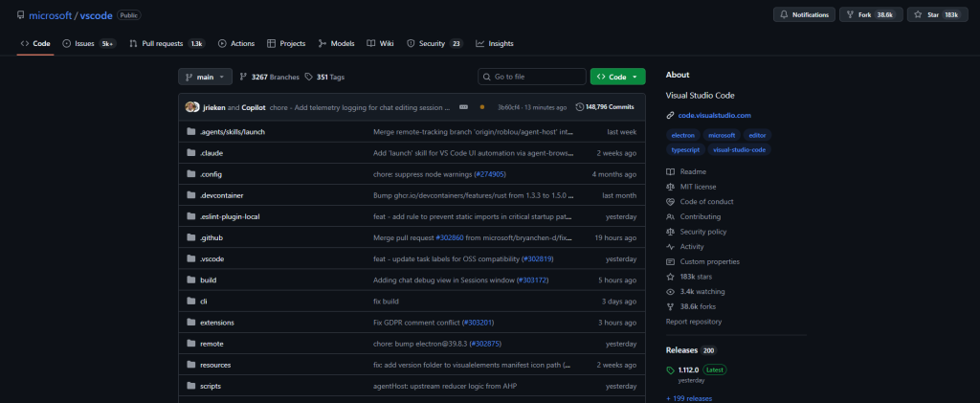Image resolution: width=980 pixels, height=403 pixels.
Task: Open 148,796 Commits history
Action: click(605, 107)
